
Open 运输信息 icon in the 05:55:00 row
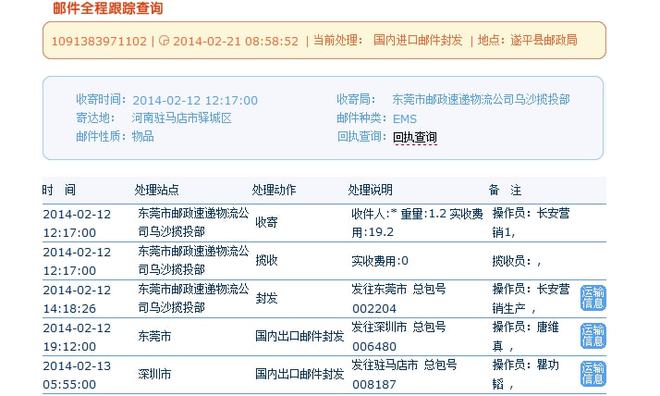(593, 374)
